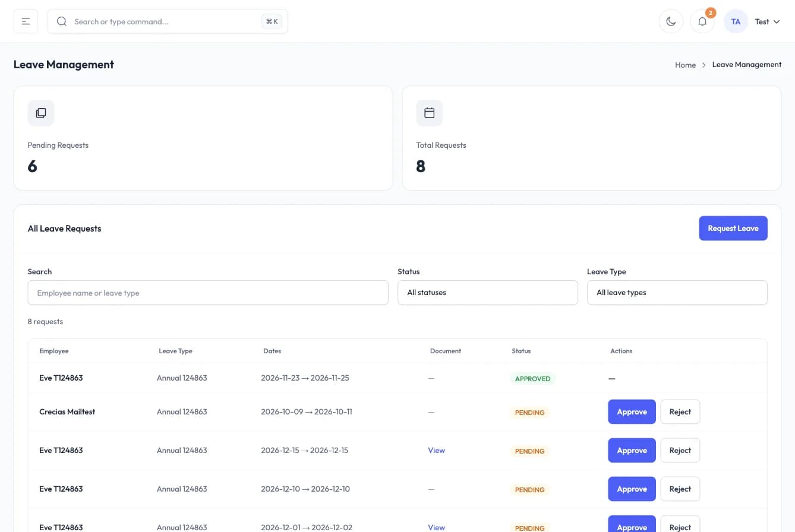Click the Request Leave button
The width and height of the screenshot is (795, 532).
click(733, 228)
